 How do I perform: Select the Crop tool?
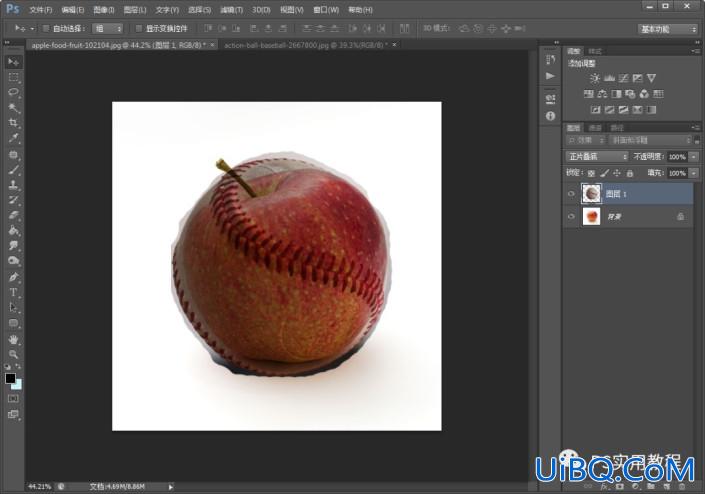[x=13, y=123]
